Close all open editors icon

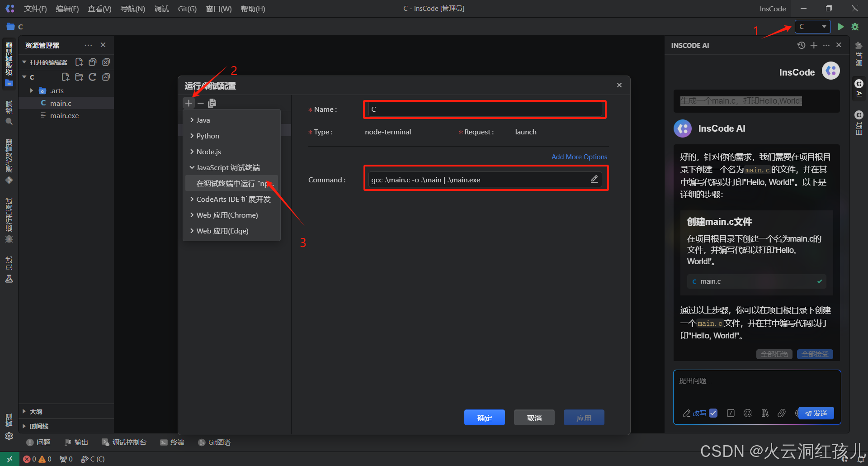coord(106,62)
